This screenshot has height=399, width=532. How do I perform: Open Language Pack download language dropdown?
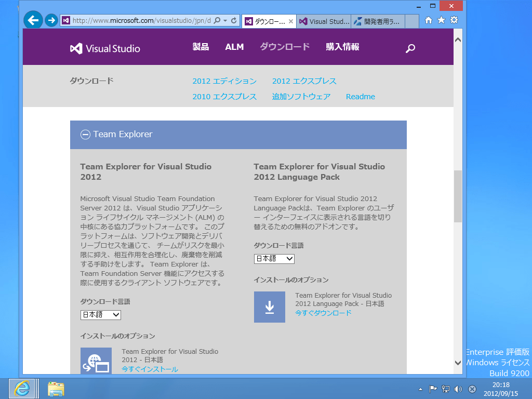[x=274, y=259]
